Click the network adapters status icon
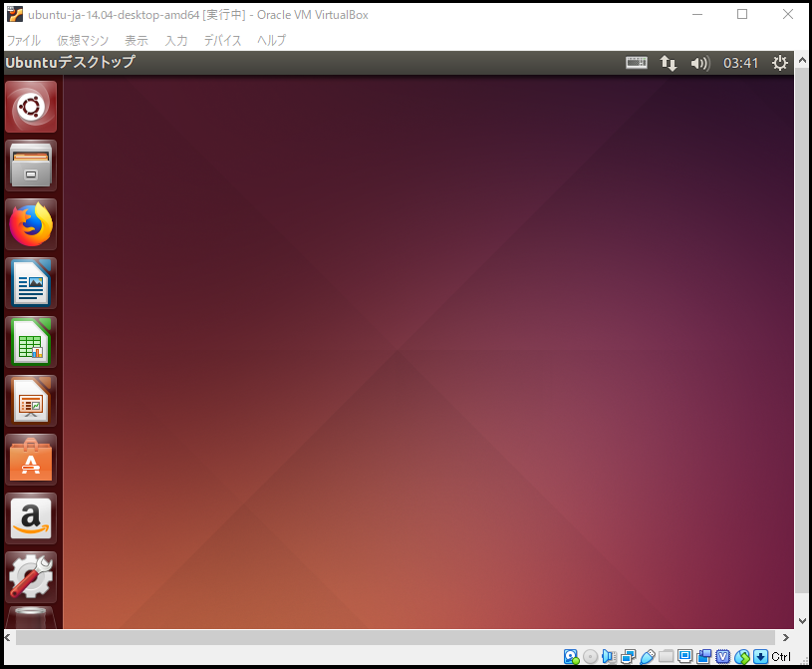This screenshot has height=669, width=812. pos(628,657)
